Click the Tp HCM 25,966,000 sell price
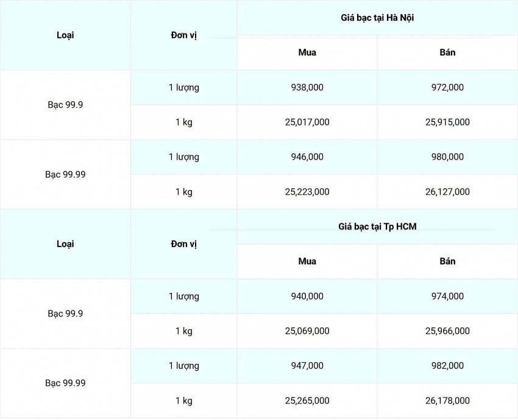Image resolution: width=518 pixels, height=420 pixels. coord(447,331)
